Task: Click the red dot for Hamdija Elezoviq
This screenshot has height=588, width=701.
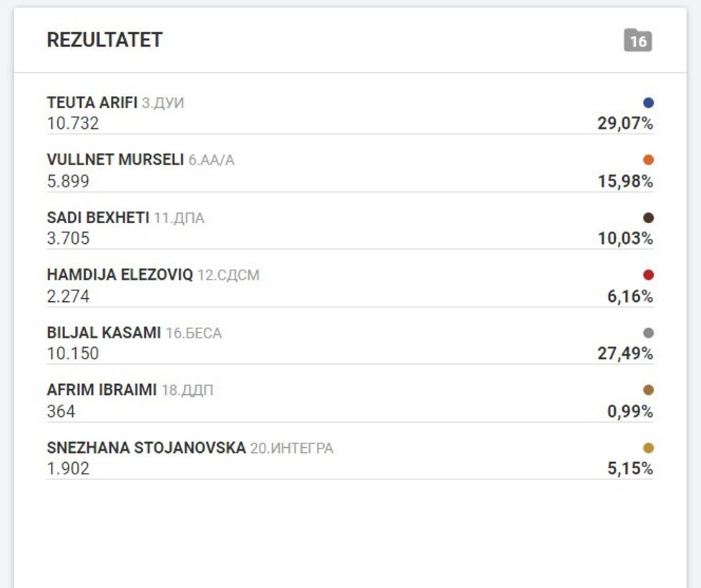Action: tap(648, 275)
